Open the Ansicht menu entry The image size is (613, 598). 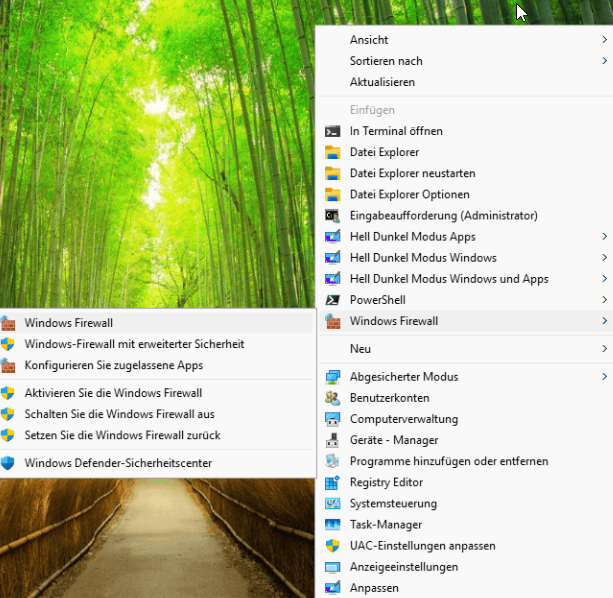[x=466, y=40]
